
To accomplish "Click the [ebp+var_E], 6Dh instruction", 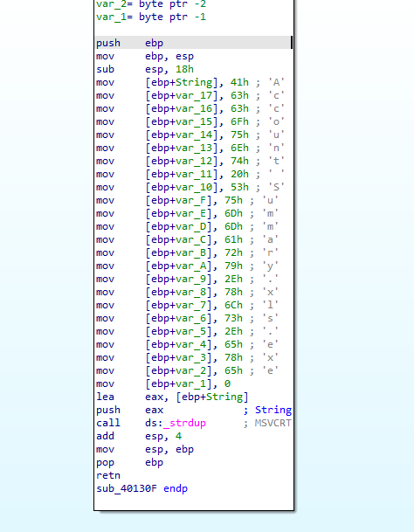I will click(x=187, y=214).
